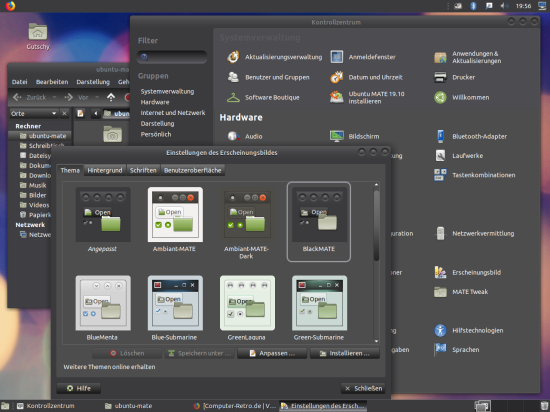This screenshot has height=412, width=550.
Task: Open Datei menu in file manager
Action: tap(19, 82)
